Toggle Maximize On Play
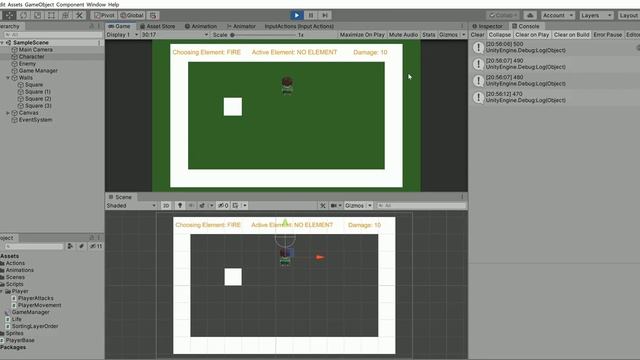Viewport: 640px width, 360px height. pyautogui.click(x=362, y=35)
